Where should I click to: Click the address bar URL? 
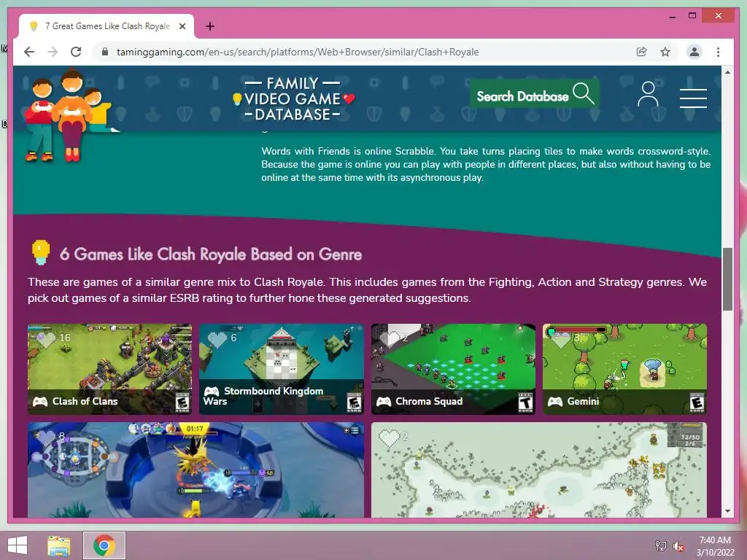(x=298, y=52)
